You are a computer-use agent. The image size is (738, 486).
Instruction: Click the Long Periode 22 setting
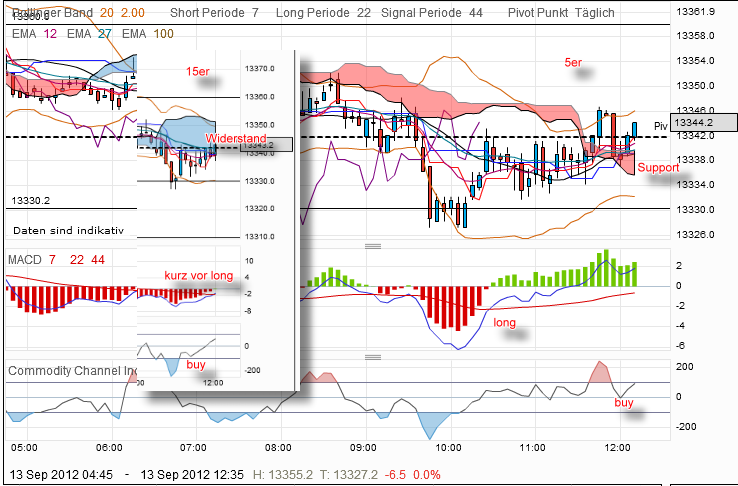pyautogui.click(x=323, y=13)
